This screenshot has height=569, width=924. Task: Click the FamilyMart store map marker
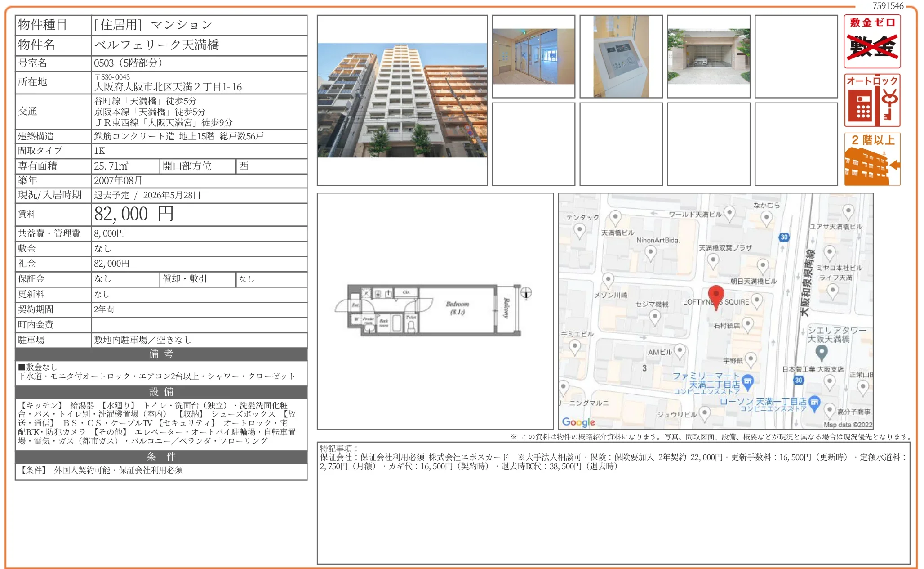747,381
